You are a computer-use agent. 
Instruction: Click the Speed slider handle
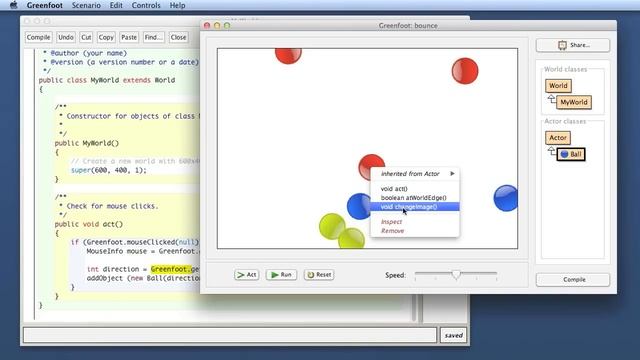[x=456, y=275]
